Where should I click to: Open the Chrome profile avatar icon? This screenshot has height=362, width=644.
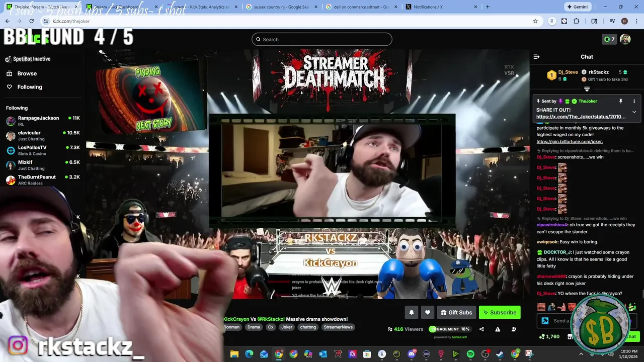(x=624, y=21)
